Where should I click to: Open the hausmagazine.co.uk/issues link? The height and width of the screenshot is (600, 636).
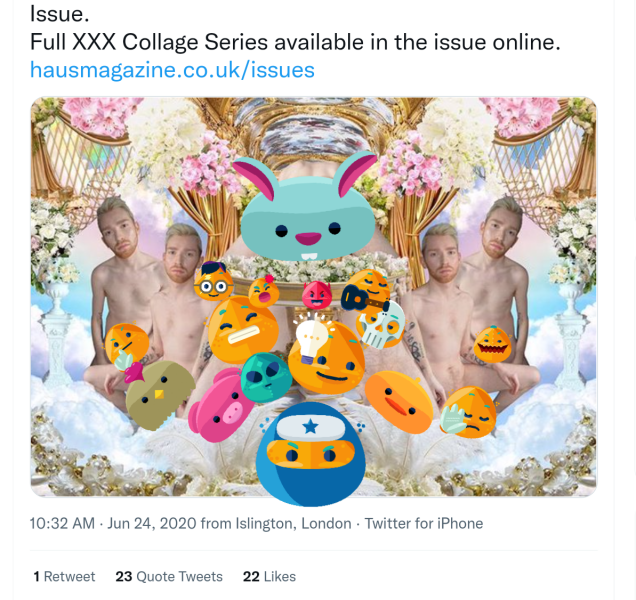click(172, 70)
